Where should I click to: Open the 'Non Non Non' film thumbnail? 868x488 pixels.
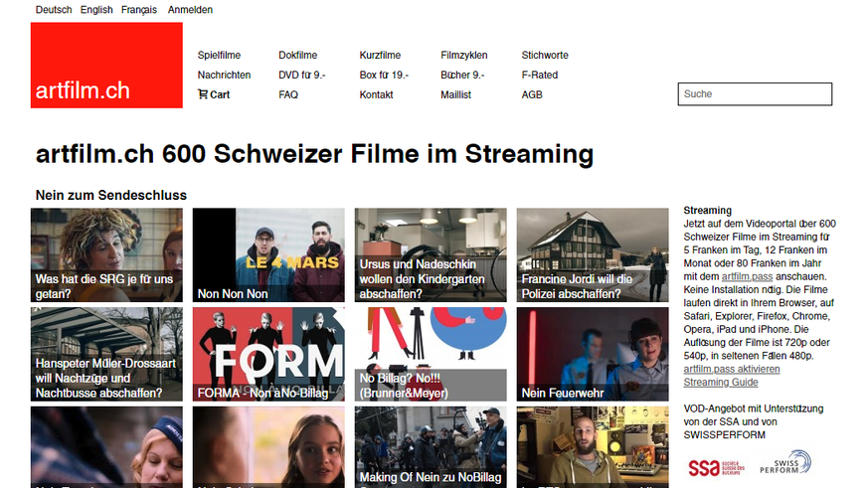pos(268,255)
